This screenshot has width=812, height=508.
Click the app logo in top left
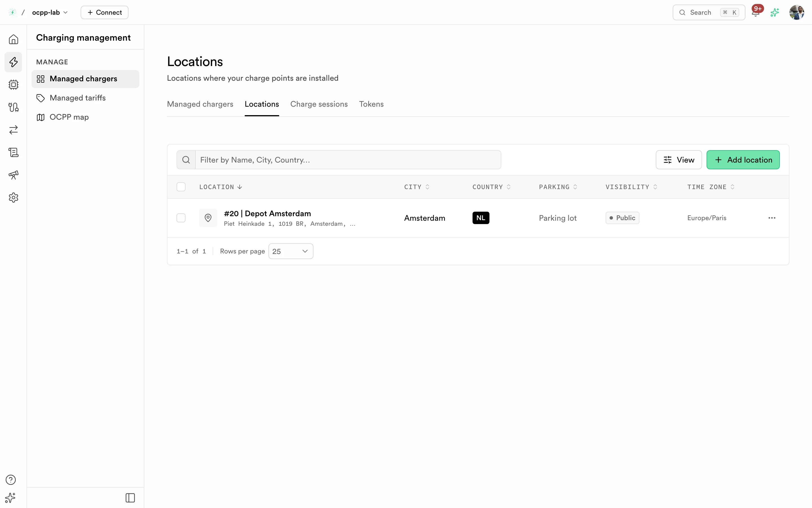point(12,12)
